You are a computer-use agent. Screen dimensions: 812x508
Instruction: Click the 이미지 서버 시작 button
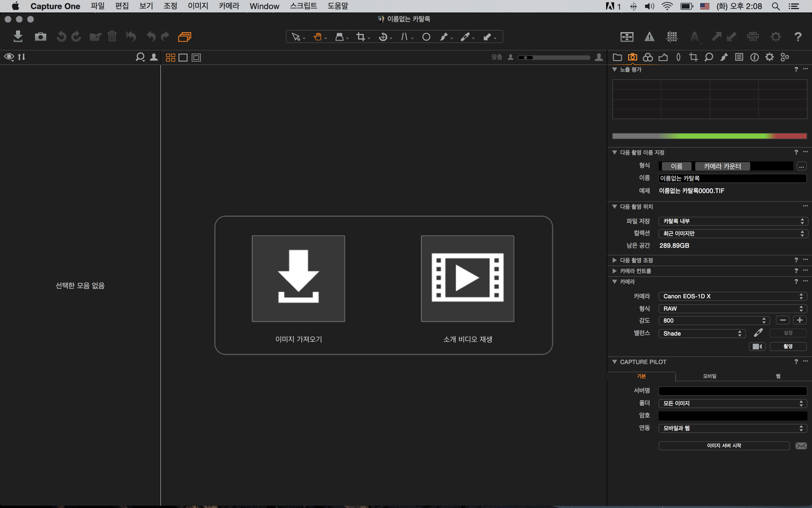[724, 445]
